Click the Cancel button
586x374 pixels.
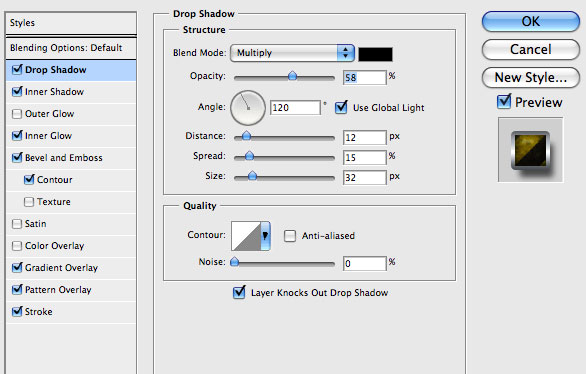(531, 49)
